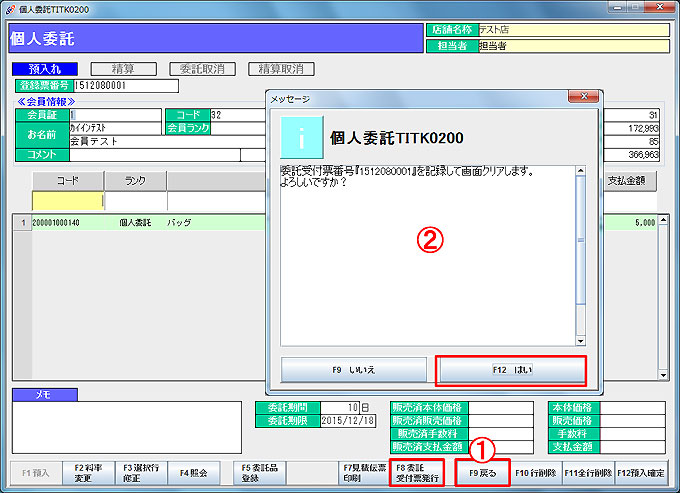Click the F8 委託受付票発行 function button
The height and width of the screenshot is (493, 680).
coord(417,473)
